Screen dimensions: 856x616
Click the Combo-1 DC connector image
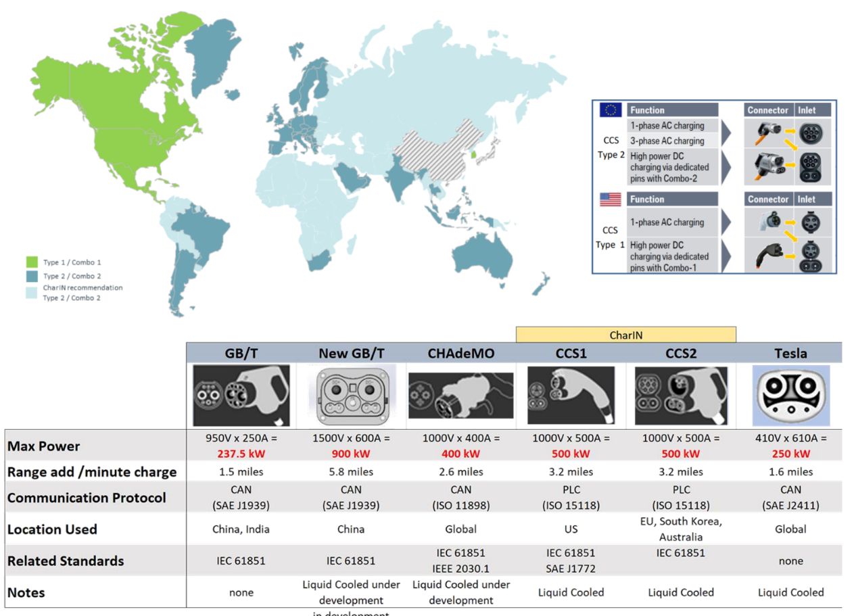click(x=768, y=255)
